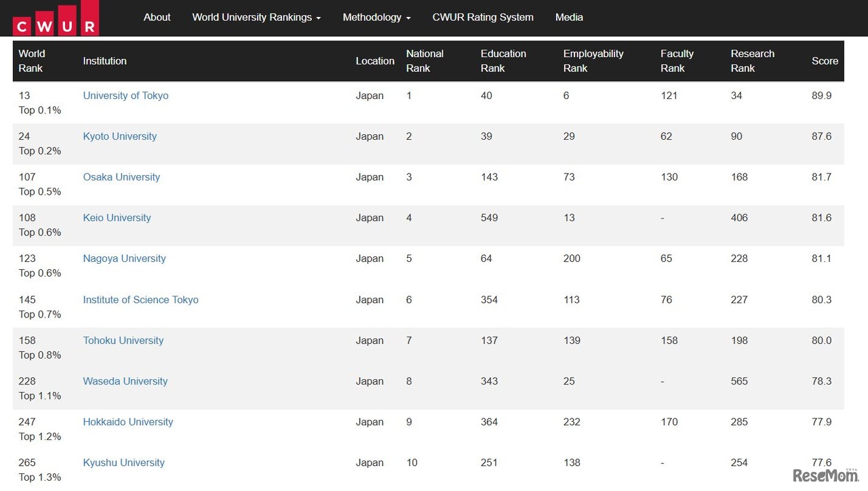Open Institute of Science Tokyo link
Screen dimensions: 868x491
click(140, 300)
